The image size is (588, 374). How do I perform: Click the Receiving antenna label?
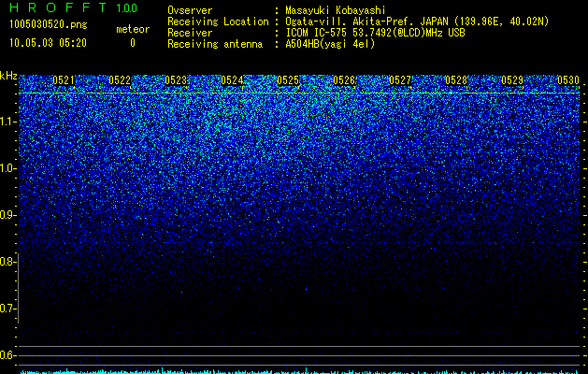click(215, 44)
